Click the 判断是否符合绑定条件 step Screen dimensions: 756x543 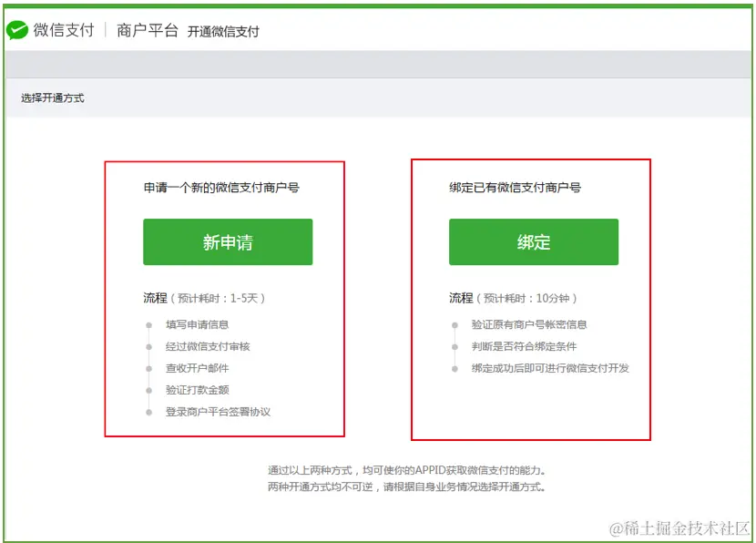pos(524,346)
